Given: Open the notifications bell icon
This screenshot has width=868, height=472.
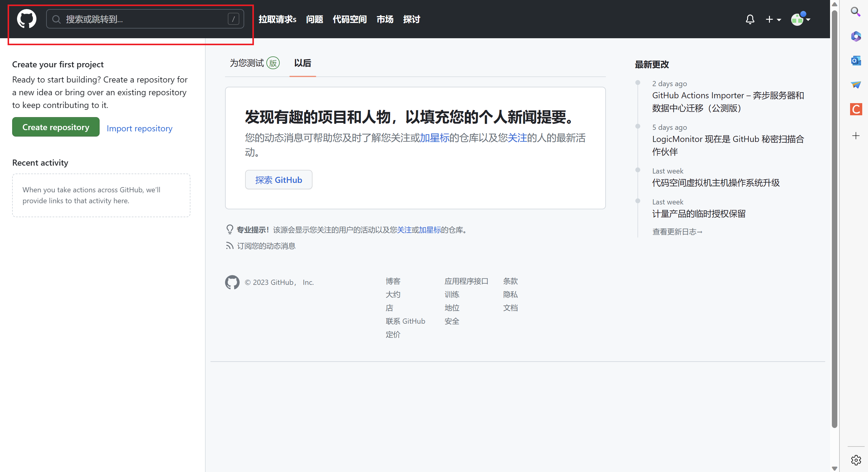Looking at the screenshot, I should click(750, 19).
